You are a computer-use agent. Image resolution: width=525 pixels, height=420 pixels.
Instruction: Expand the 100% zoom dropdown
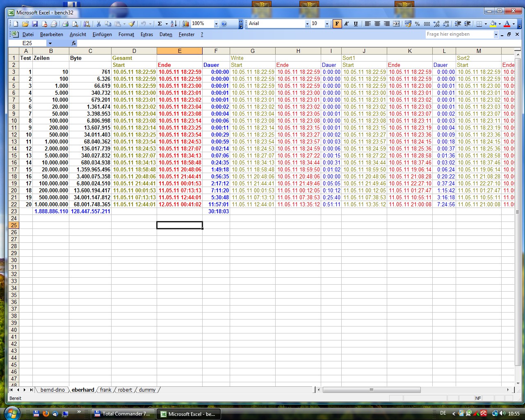point(216,24)
